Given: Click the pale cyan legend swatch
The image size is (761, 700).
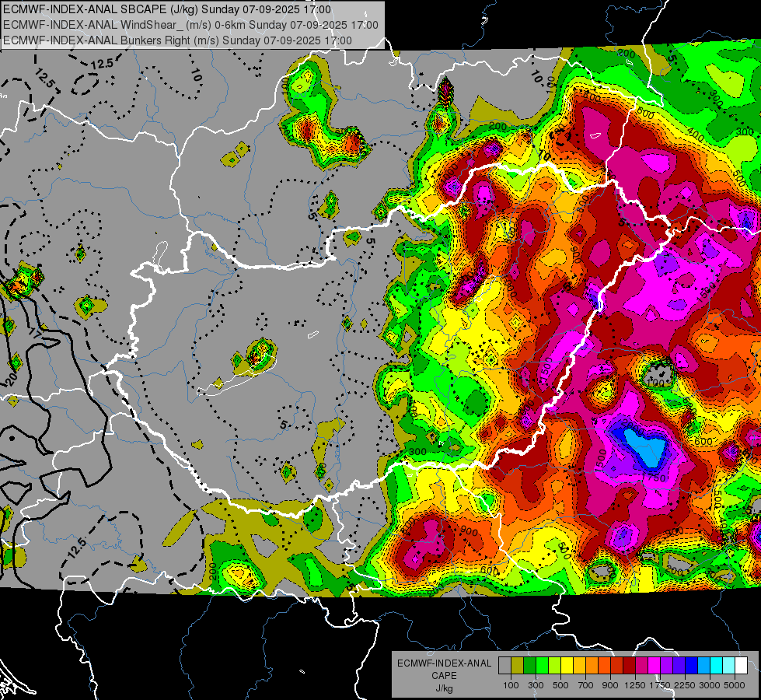Looking at the screenshot, I should pos(729,665).
